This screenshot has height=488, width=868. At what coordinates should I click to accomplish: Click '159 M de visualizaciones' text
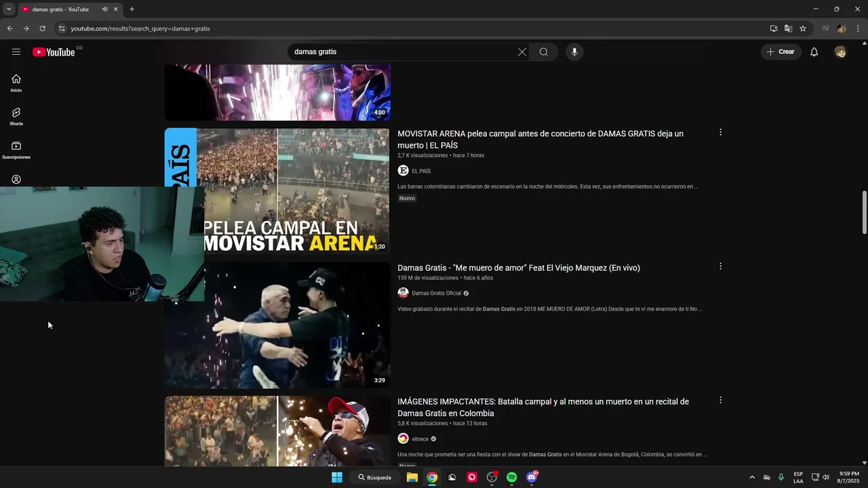click(428, 278)
